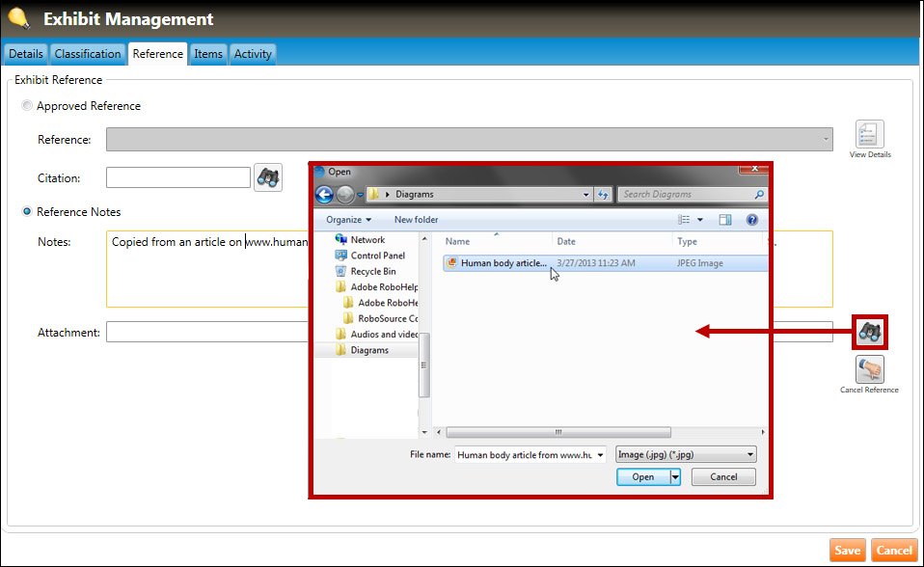Select the Reference Notes radio button

(x=27, y=212)
